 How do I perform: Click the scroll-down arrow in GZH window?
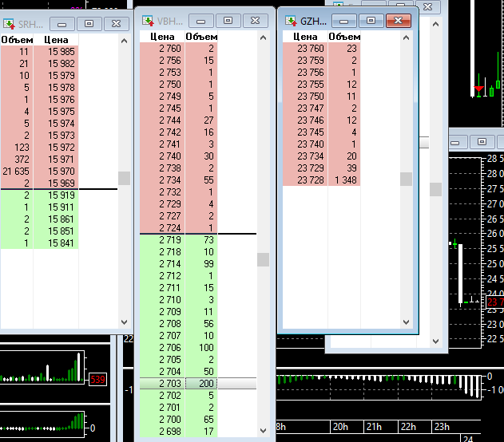(x=406, y=322)
